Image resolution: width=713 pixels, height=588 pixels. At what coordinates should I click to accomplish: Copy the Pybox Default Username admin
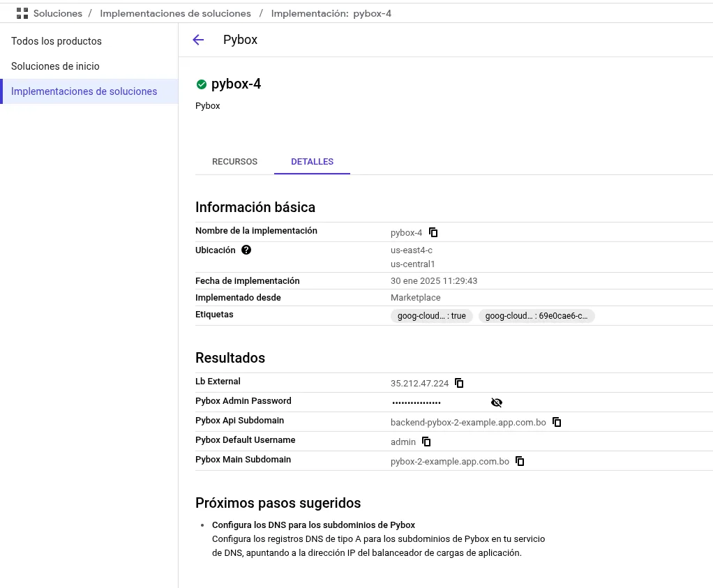(426, 442)
